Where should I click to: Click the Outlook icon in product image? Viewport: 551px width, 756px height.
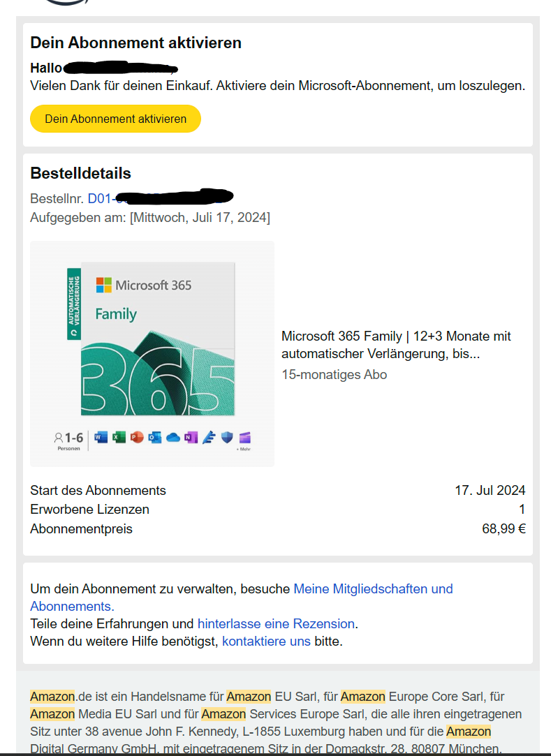[x=155, y=437]
